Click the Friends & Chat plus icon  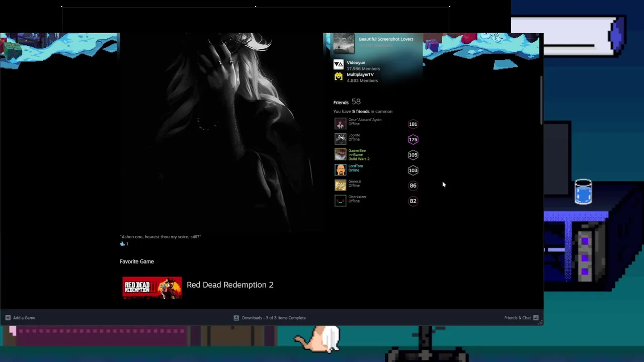tap(536, 318)
